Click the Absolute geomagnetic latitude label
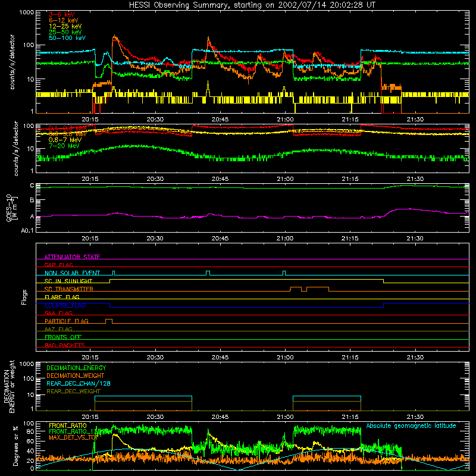The width and height of the screenshot is (476, 476). click(x=411, y=425)
